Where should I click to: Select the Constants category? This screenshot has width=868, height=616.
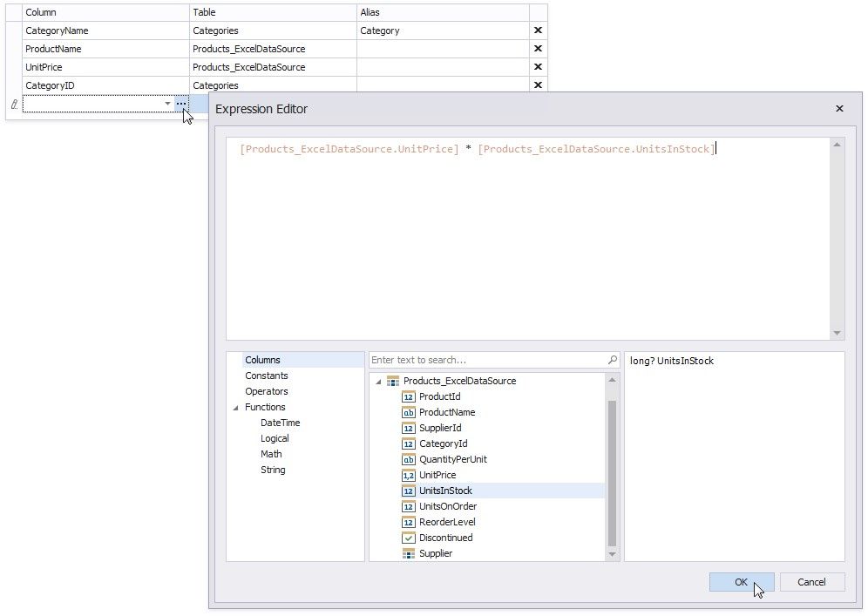(x=266, y=376)
